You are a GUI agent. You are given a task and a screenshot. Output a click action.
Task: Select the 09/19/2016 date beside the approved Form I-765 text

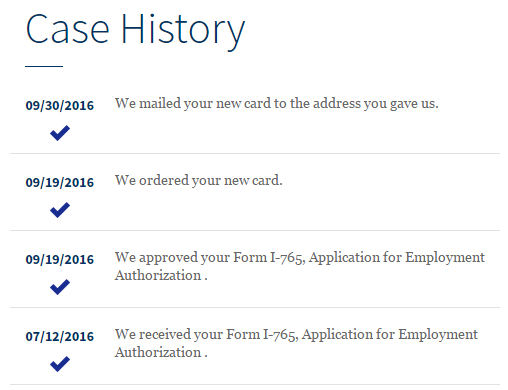click(60, 260)
